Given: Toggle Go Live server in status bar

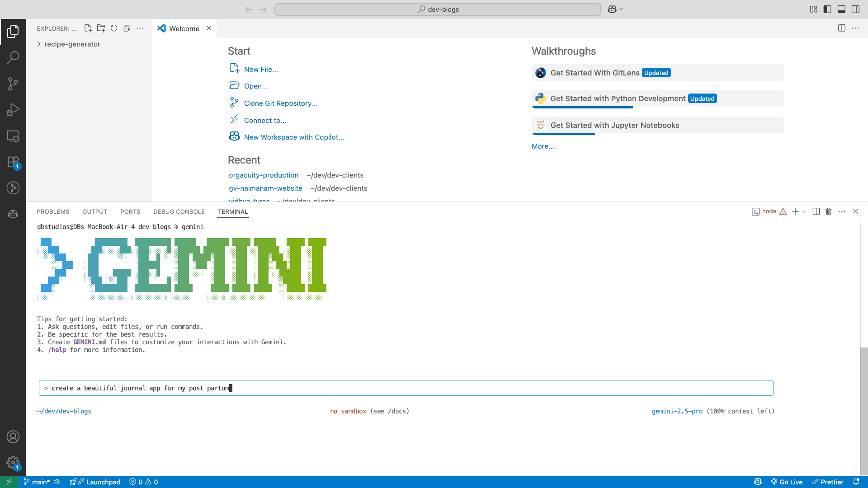Looking at the screenshot, I should click(787, 482).
